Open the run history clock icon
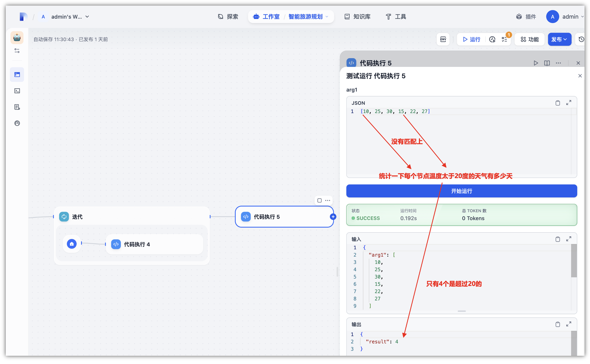Image resolution: width=590 pixels, height=364 pixels. tap(492, 40)
